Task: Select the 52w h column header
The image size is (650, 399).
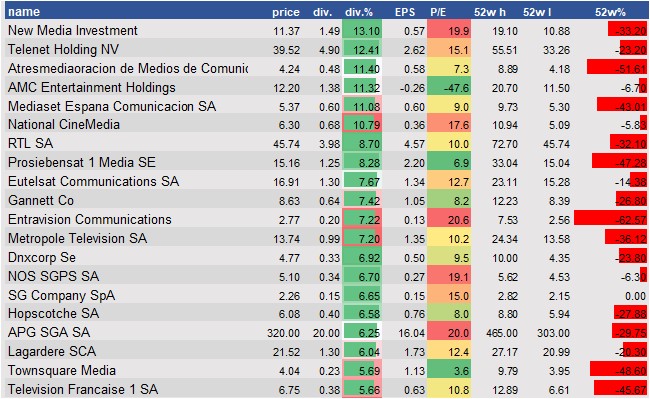Action: tap(490, 12)
